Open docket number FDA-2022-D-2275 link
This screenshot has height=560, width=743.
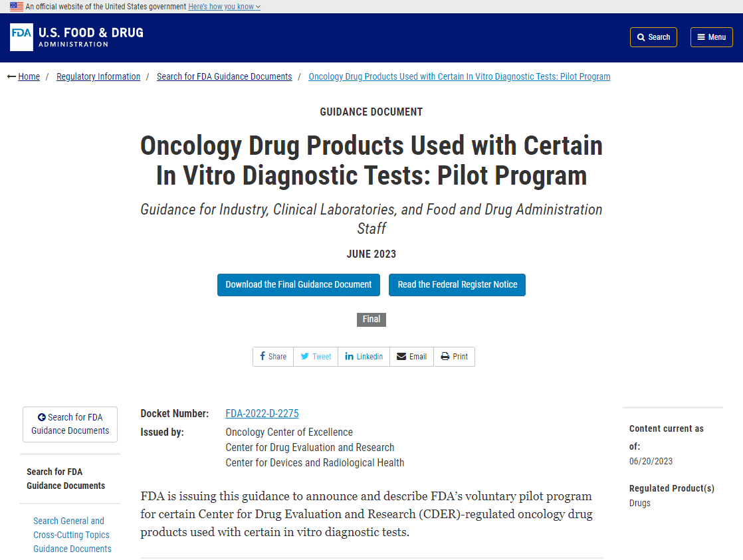(x=262, y=413)
